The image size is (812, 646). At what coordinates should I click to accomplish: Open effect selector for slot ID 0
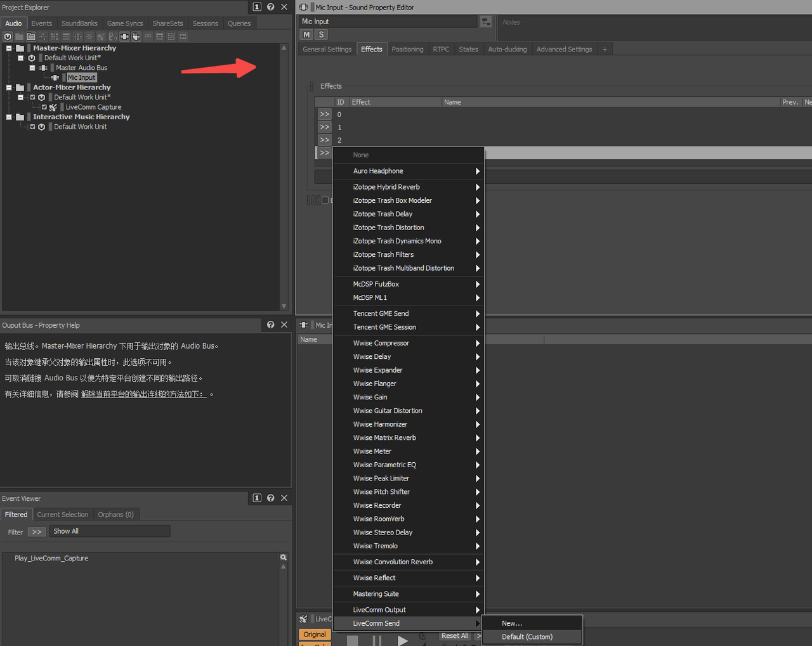[325, 114]
